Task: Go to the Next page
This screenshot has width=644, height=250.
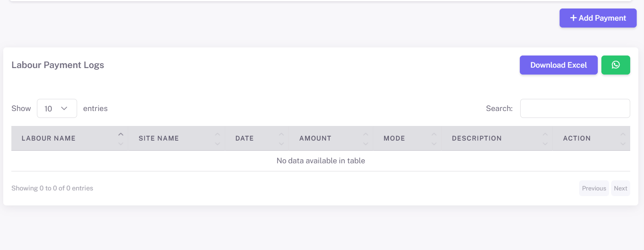Action: (x=620, y=188)
